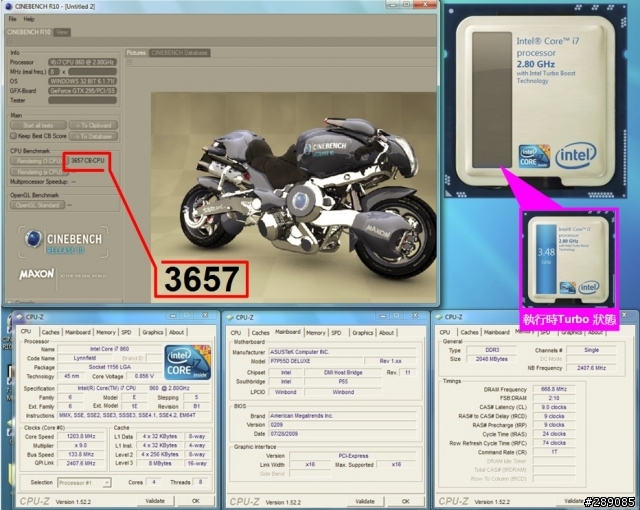
Task: Click the model field P7P55D DELUXE
Action: [x=316, y=361]
